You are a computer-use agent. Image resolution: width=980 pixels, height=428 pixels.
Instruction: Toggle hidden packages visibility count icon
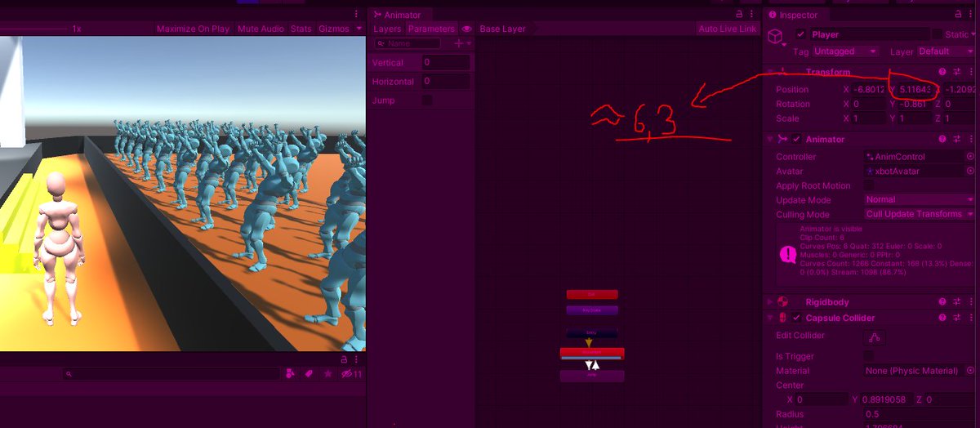(x=352, y=374)
